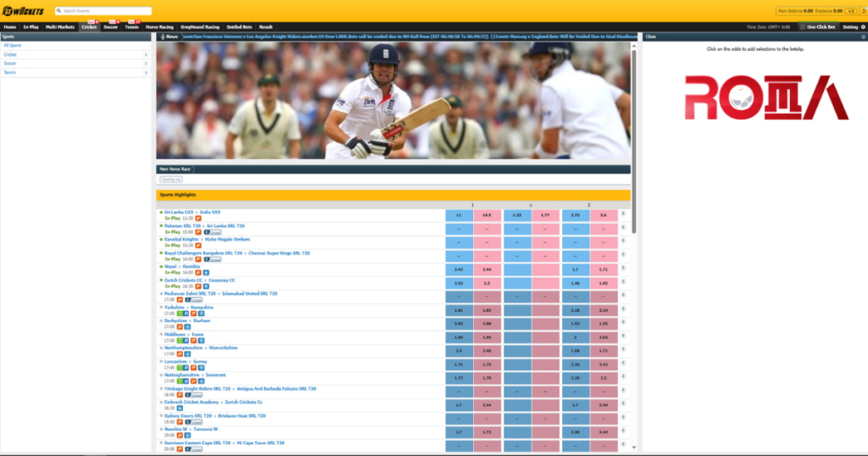This screenshot has width=868, height=456.
Task: Enable the One Click Bet checkbox
Action: [x=802, y=26]
